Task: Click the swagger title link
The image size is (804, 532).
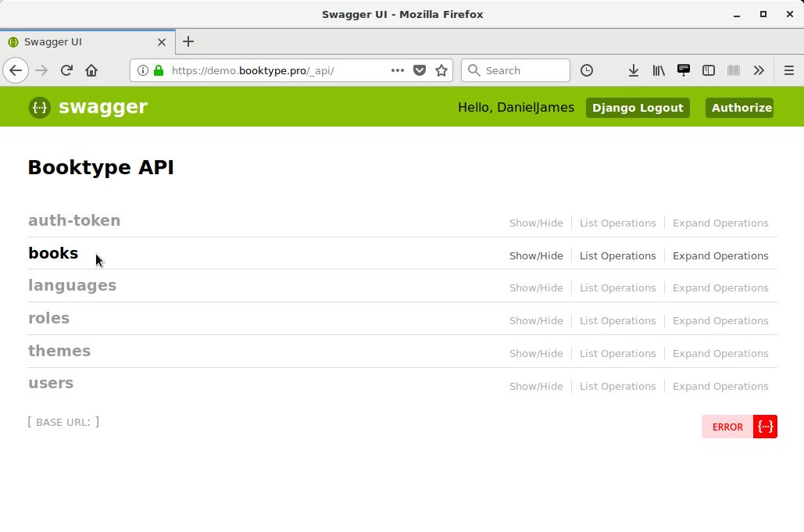Action: (x=103, y=106)
